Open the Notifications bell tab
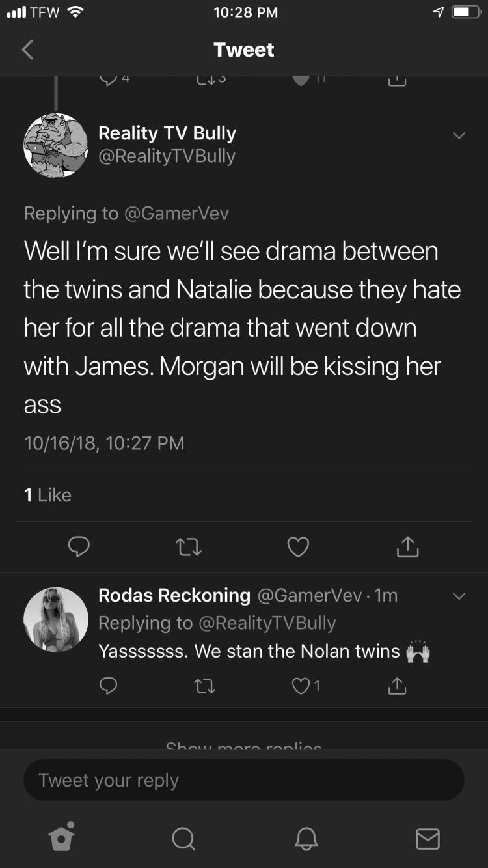This screenshot has width=488, height=868. tap(306, 838)
